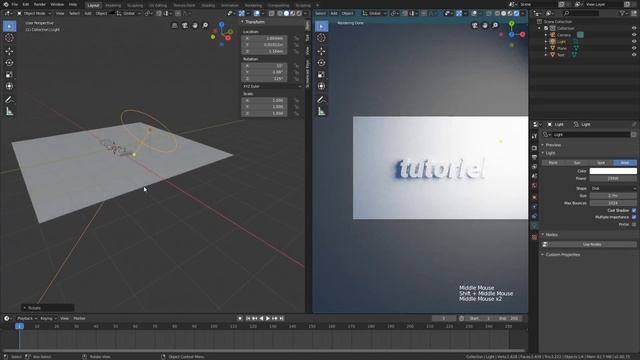This screenshot has height=360, width=640.
Task: Click pan hand icon in left viewport
Action: (195, 25)
